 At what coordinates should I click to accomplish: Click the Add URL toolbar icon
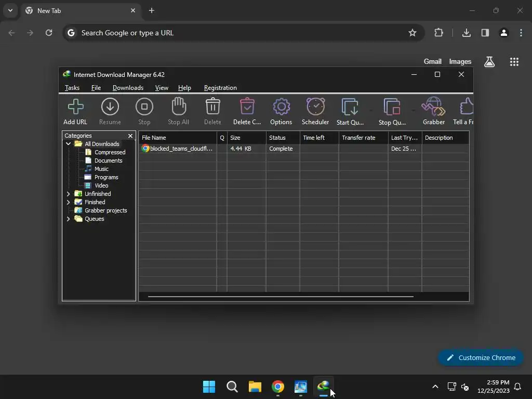(x=75, y=107)
